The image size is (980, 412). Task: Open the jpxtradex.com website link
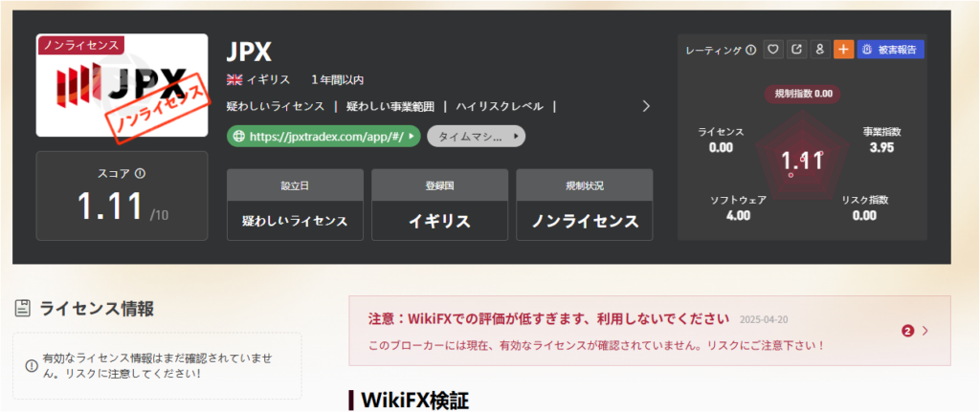point(323,136)
